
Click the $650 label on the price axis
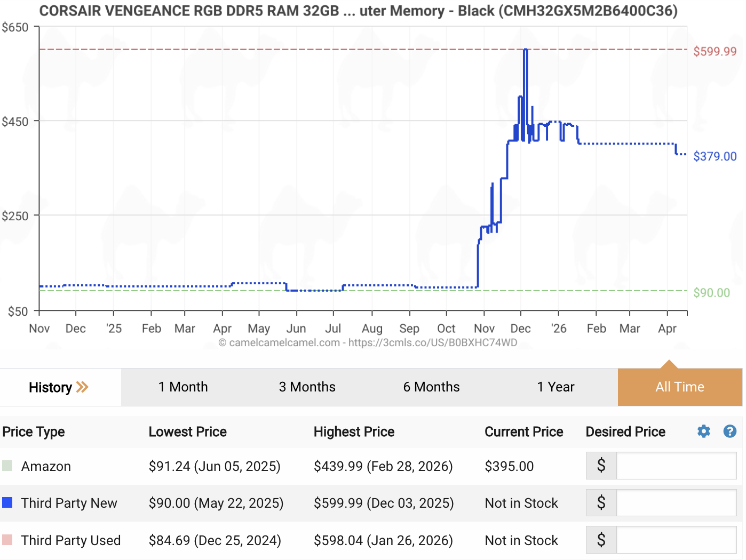15,27
